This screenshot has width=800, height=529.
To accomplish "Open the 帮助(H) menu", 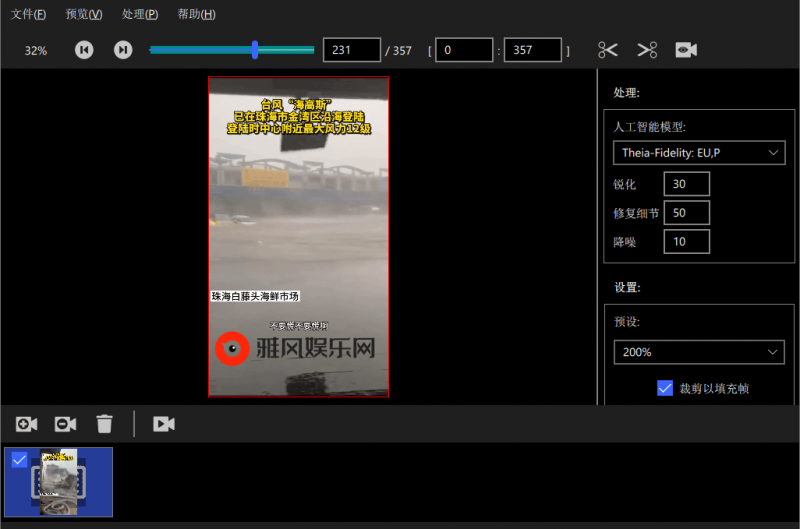I will (x=196, y=14).
